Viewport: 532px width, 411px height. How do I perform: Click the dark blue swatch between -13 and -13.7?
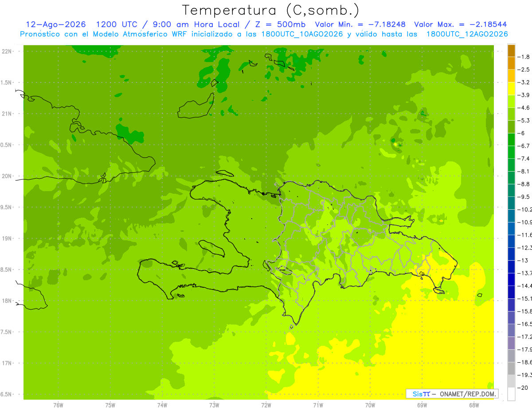tap(511, 266)
